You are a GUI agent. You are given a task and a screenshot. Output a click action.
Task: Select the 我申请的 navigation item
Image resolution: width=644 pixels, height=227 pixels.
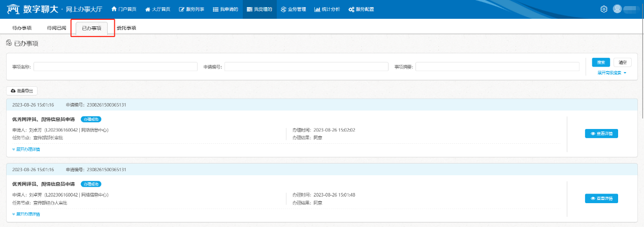coord(226,9)
